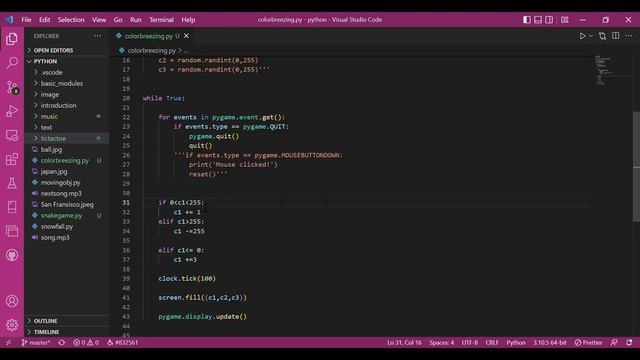Open Explorer Views and More Actions ellipsis

[x=97, y=36]
